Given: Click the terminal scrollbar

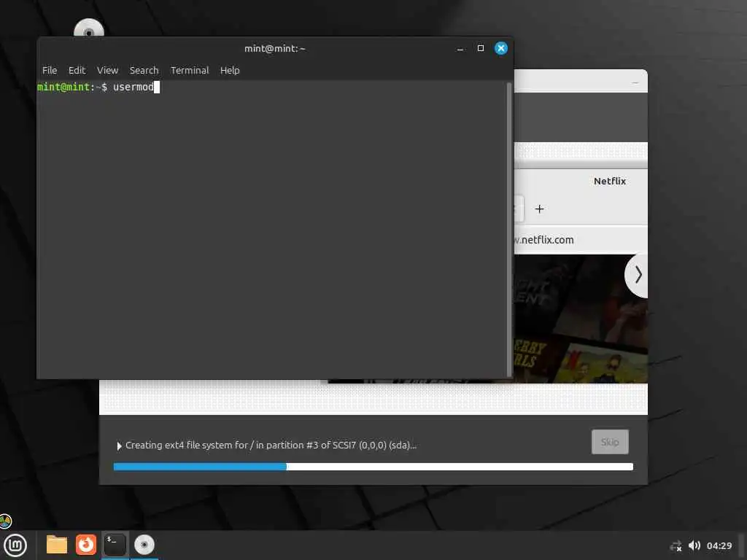Looking at the screenshot, I should [x=509, y=230].
